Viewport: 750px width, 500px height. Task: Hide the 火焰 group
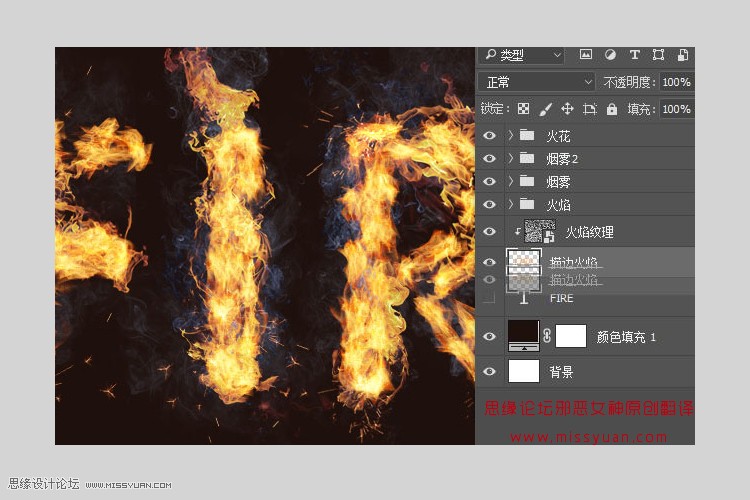[x=489, y=204]
